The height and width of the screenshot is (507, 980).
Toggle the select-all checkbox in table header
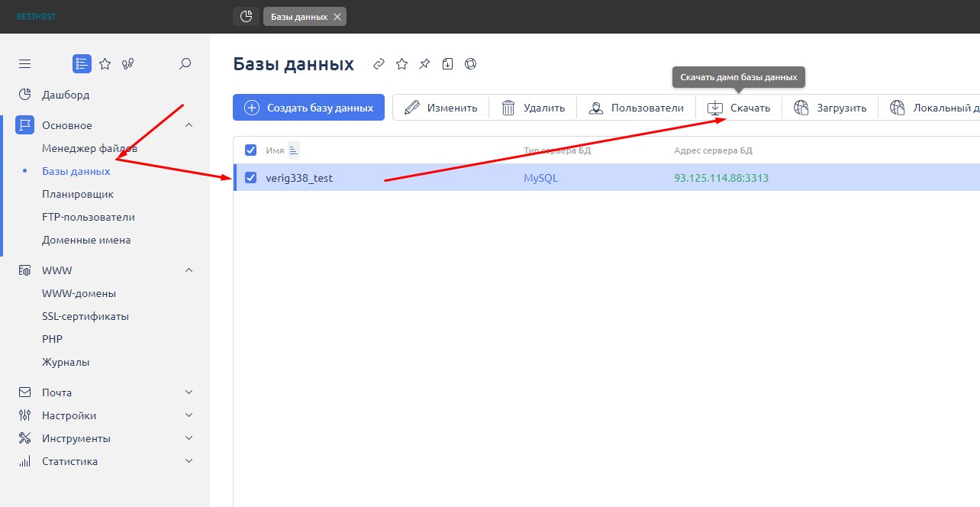(250, 150)
